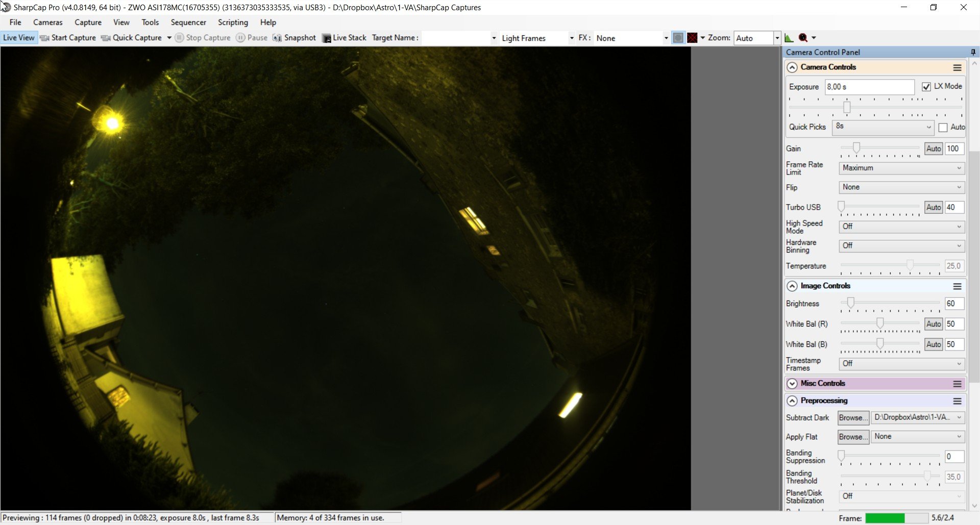Open the Zoom level combo box
The width and height of the screenshot is (980, 525).
[x=757, y=38]
